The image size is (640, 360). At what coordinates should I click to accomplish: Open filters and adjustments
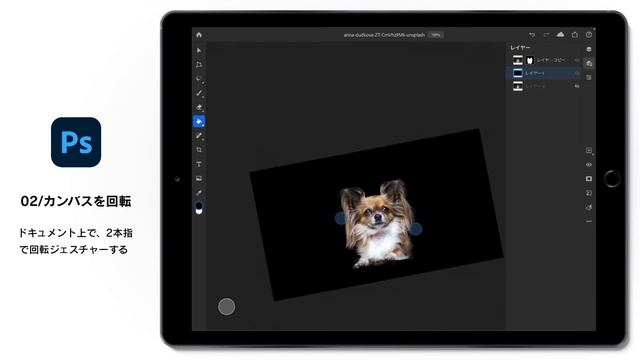pyautogui.click(x=589, y=207)
